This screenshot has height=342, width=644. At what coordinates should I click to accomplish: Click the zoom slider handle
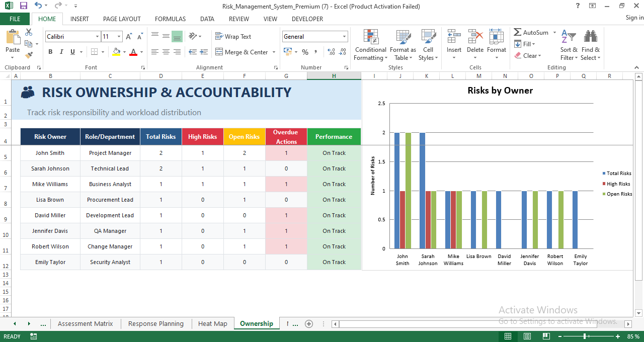(x=584, y=336)
